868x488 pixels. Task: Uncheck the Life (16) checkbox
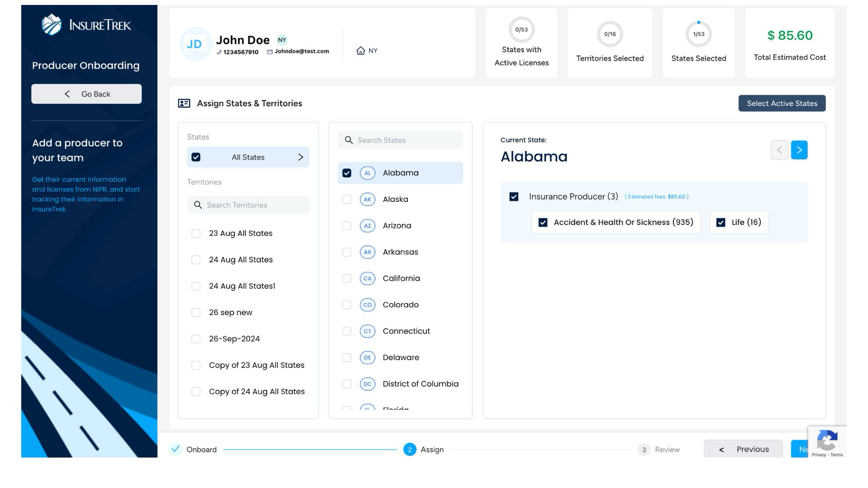(x=721, y=223)
